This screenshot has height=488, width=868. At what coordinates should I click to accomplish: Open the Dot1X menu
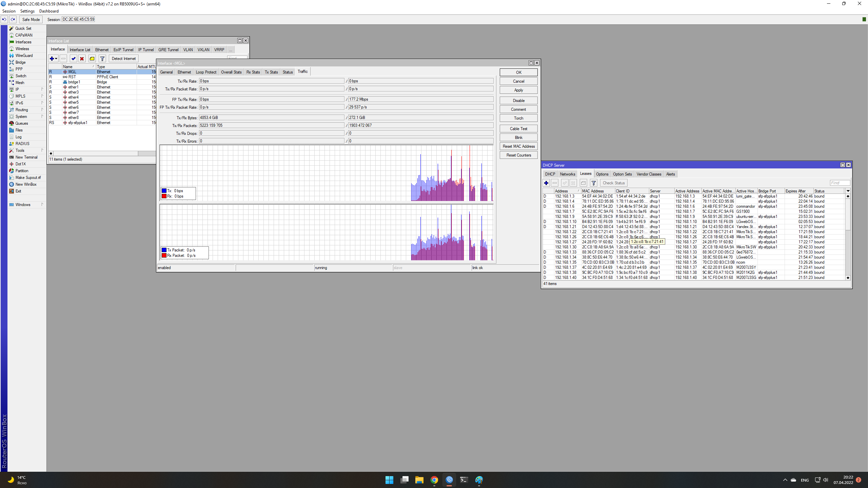tap(20, 164)
